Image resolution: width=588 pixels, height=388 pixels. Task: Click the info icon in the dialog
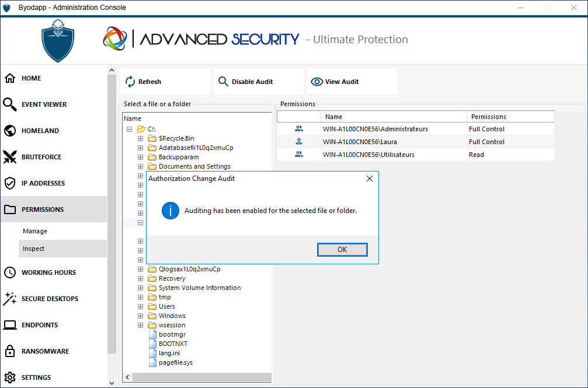pos(171,211)
